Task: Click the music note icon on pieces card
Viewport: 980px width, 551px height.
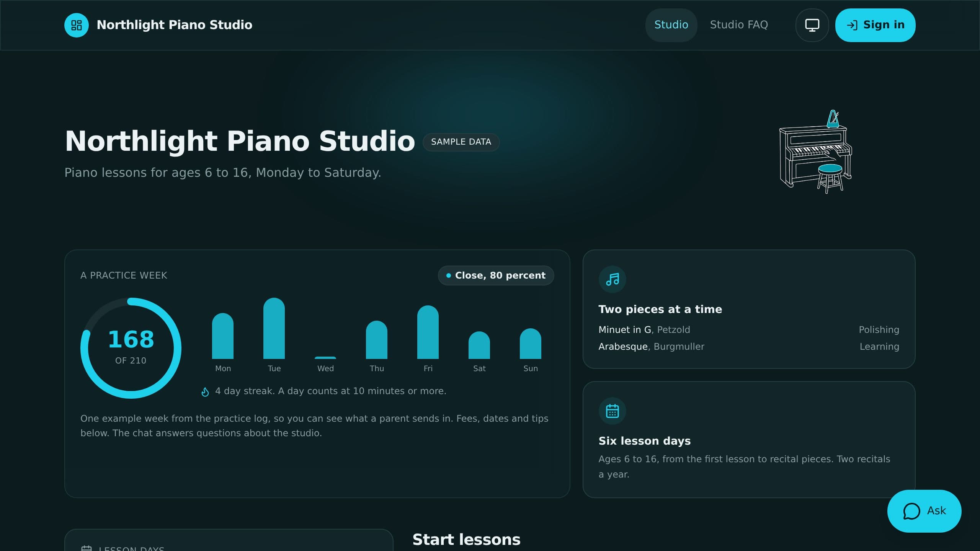Action: point(612,279)
